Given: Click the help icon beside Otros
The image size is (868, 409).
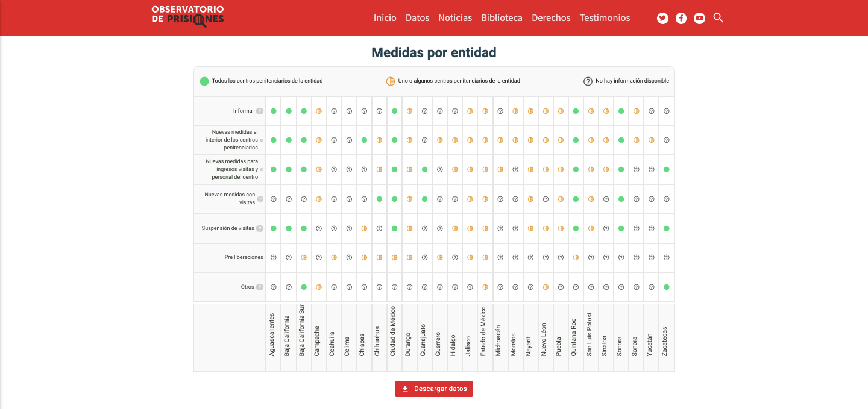Looking at the screenshot, I should 260,287.
